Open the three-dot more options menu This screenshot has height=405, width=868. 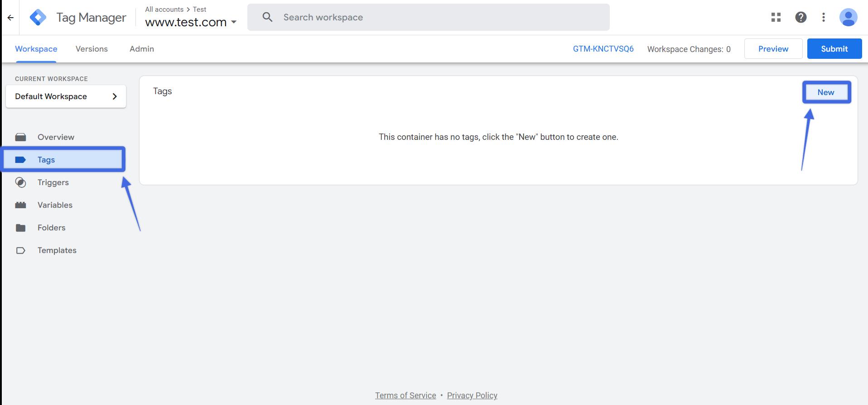(x=824, y=17)
